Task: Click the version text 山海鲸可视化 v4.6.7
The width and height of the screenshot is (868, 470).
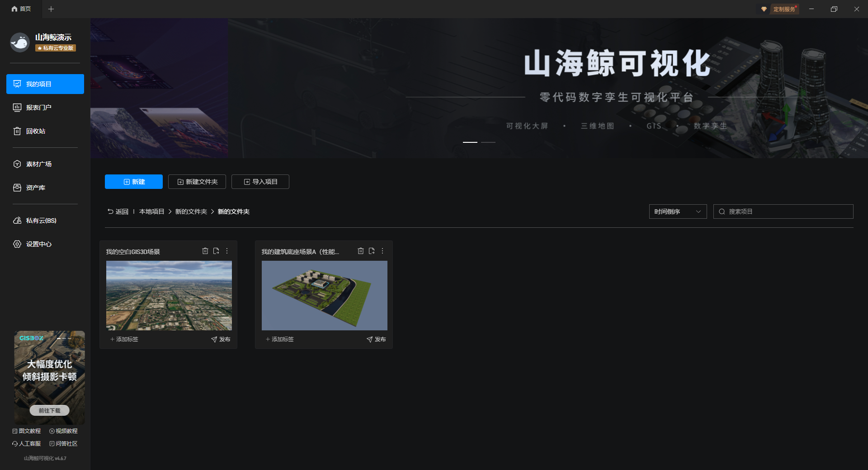Action: coord(45,458)
